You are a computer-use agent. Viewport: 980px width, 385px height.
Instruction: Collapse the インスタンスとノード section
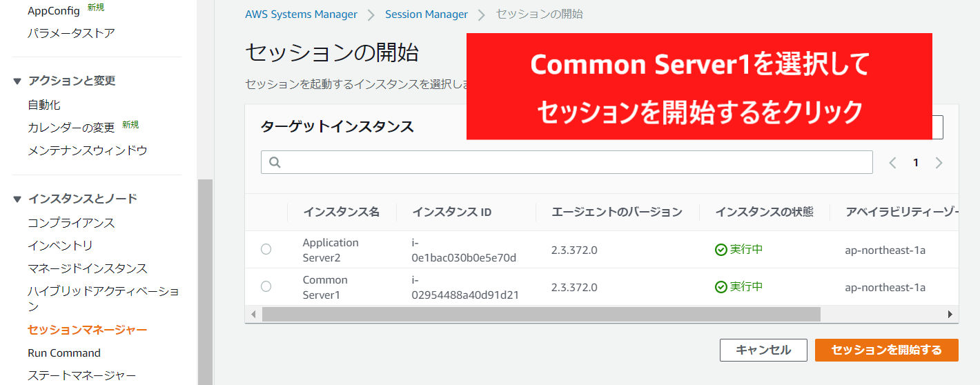click(17, 199)
